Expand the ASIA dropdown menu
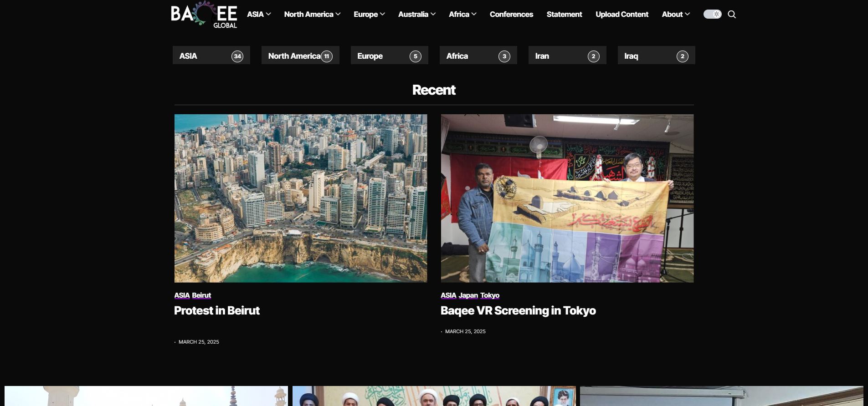Screen dimensions: 868x406 (259, 15)
